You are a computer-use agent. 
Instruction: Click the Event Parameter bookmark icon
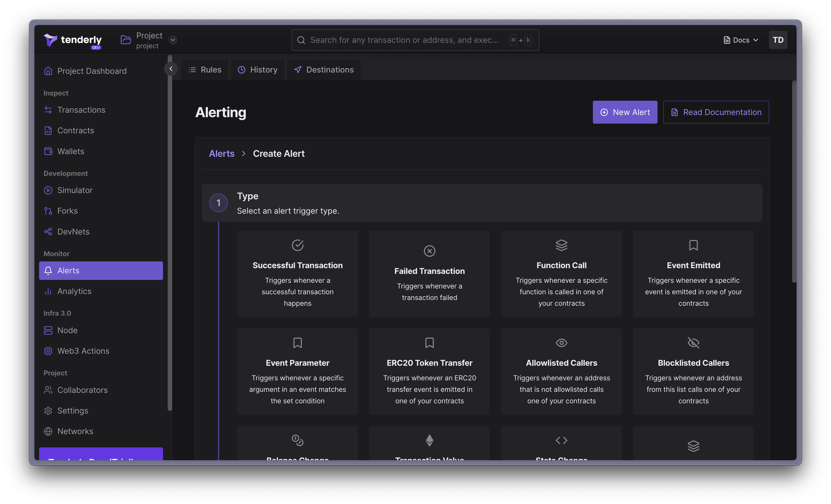click(297, 343)
